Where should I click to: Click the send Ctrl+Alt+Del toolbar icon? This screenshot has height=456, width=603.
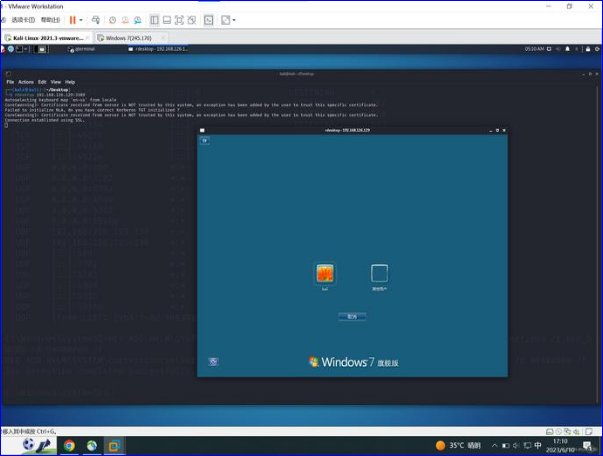pyautogui.click(x=95, y=19)
